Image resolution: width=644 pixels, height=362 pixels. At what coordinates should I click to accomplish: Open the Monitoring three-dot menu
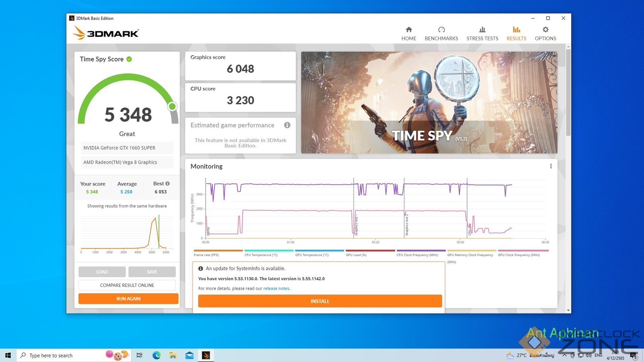pyautogui.click(x=551, y=166)
